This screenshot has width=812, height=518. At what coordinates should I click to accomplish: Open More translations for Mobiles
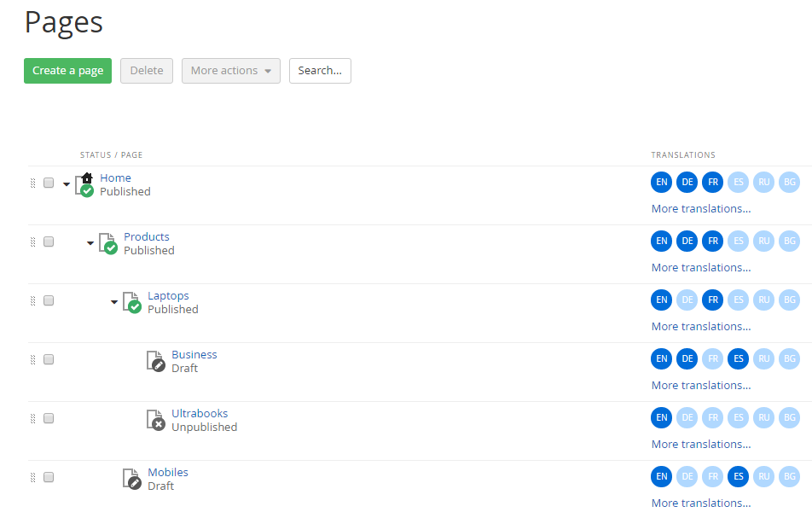click(x=700, y=503)
